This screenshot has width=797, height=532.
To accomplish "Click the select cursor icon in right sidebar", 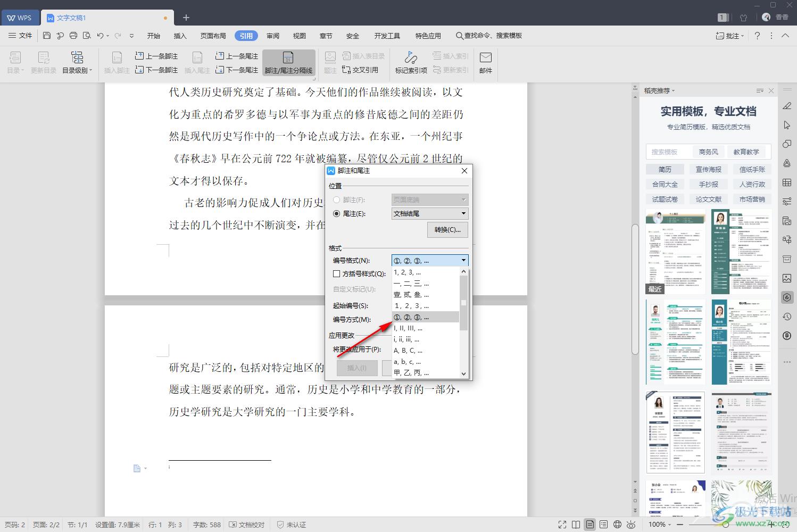I will [x=787, y=125].
